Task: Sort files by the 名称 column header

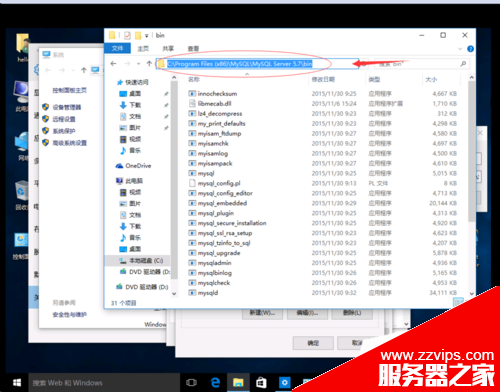Action: click(x=194, y=79)
